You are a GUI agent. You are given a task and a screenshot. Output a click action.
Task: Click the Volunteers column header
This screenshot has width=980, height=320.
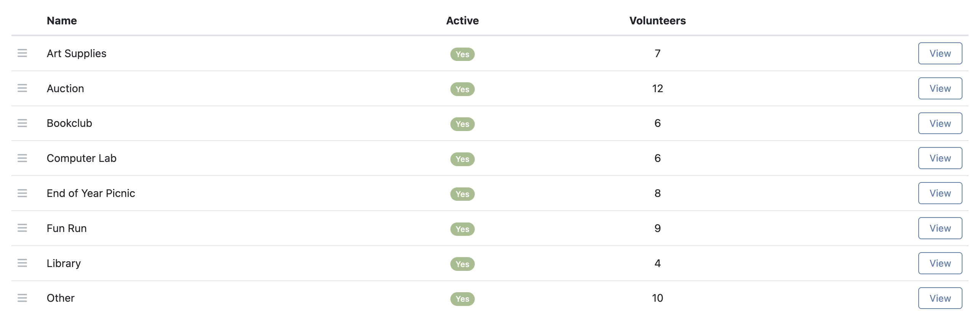point(657,21)
